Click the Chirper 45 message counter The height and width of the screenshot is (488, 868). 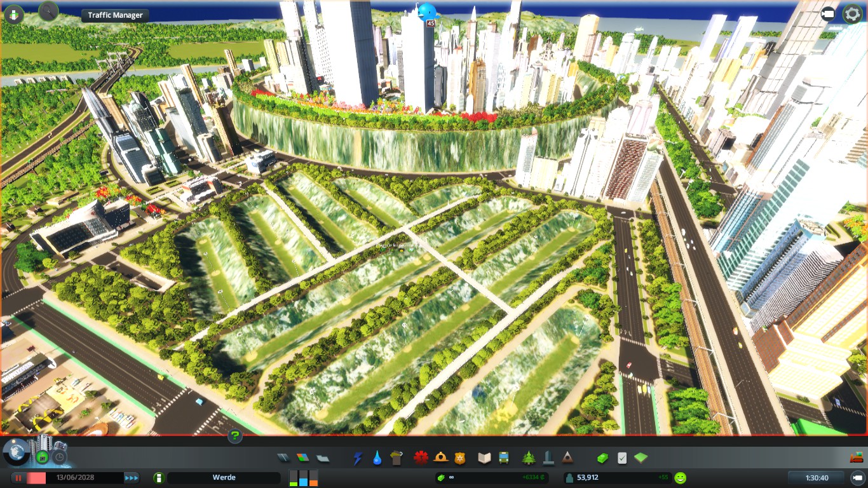point(430,23)
